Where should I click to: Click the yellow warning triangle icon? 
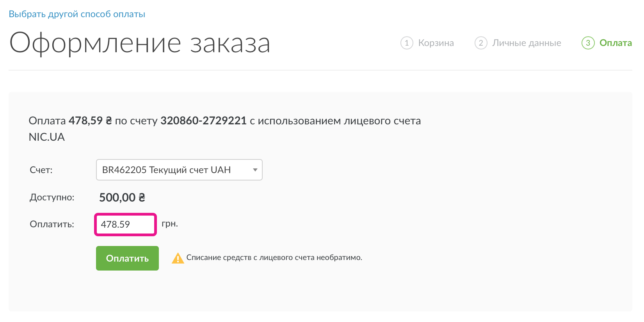(x=178, y=258)
